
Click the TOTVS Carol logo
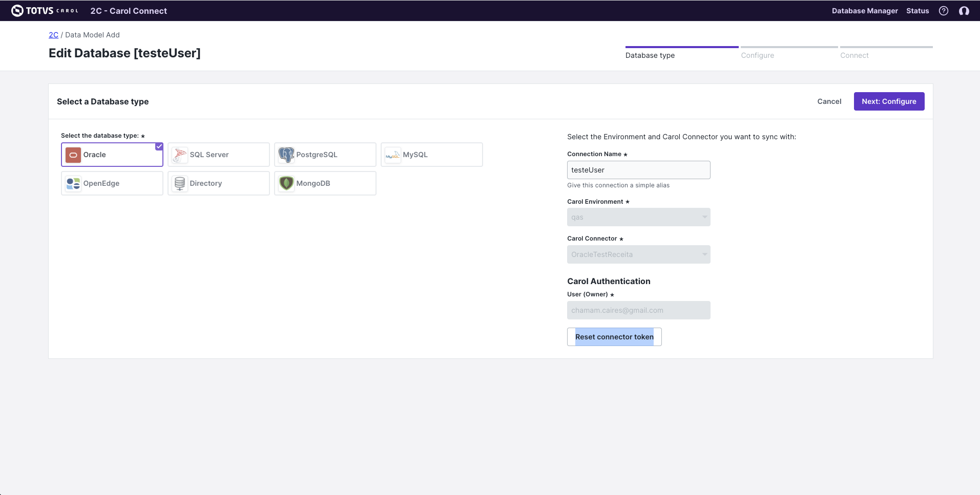click(44, 10)
